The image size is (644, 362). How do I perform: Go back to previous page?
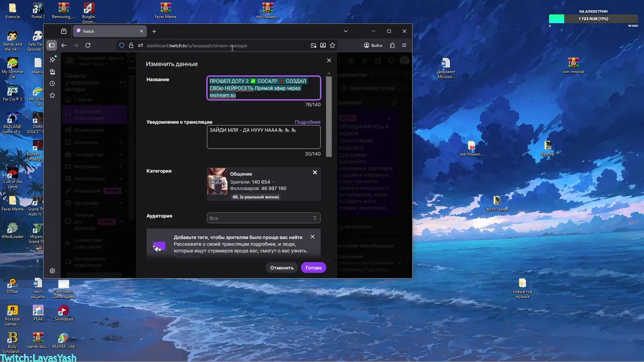pyautogui.click(x=64, y=45)
